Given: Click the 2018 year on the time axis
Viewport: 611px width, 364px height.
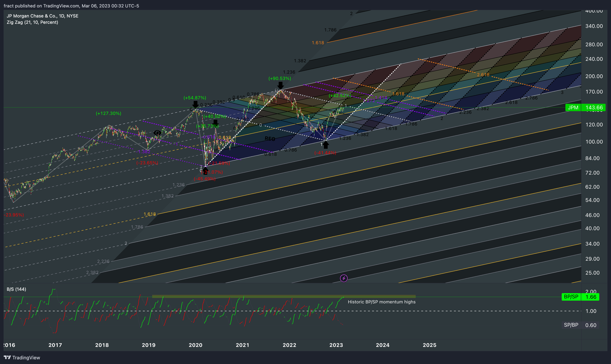Looking at the screenshot, I should [x=102, y=345].
